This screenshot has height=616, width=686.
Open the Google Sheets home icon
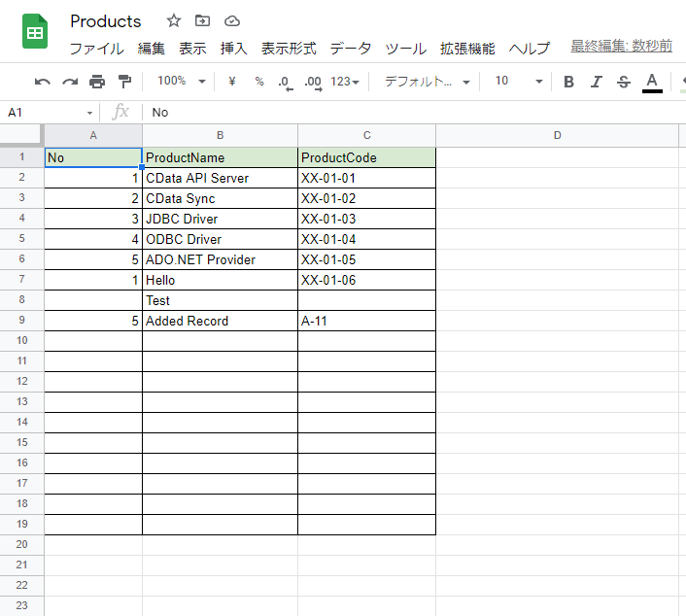click(x=35, y=31)
